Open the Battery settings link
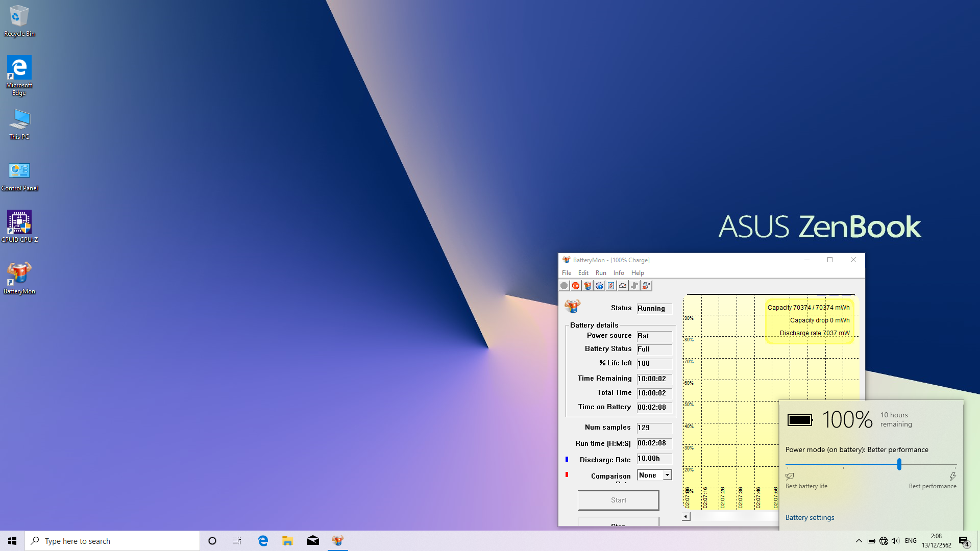Image resolution: width=980 pixels, height=551 pixels. click(810, 517)
